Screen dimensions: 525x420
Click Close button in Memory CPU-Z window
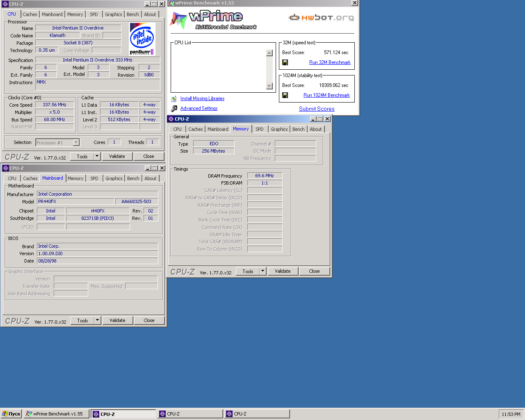pyautogui.click(x=315, y=271)
